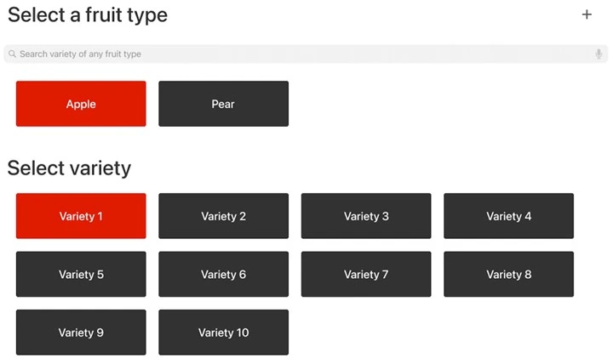Screen dimensions: 613x364
Task: Click the "Select a fruit type" heading
Action: pos(88,15)
